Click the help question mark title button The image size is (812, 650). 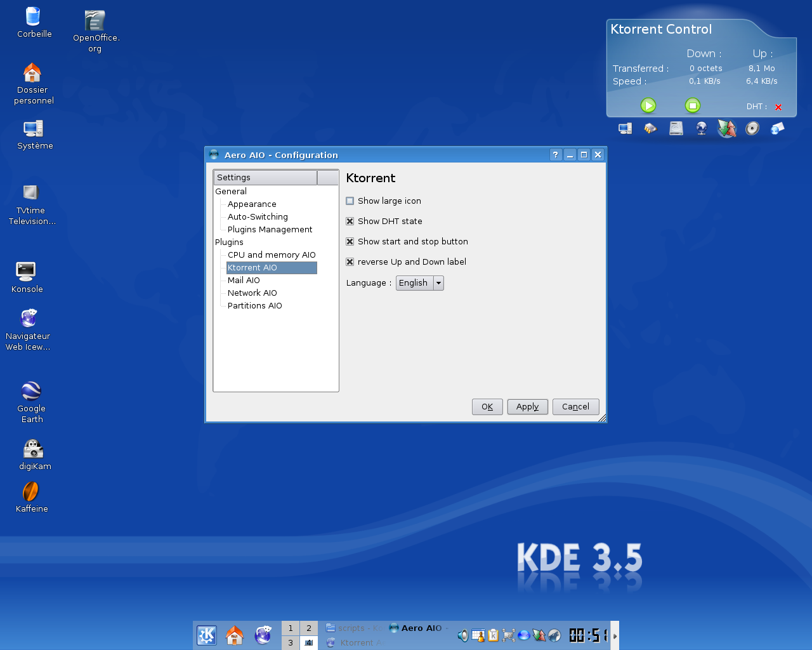[556, 154]
